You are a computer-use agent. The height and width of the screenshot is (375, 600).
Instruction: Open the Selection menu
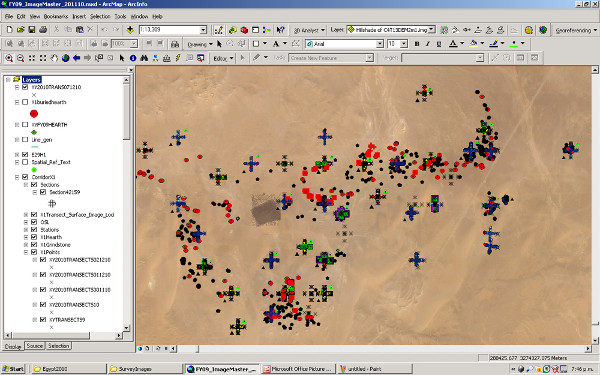(100, 16)
